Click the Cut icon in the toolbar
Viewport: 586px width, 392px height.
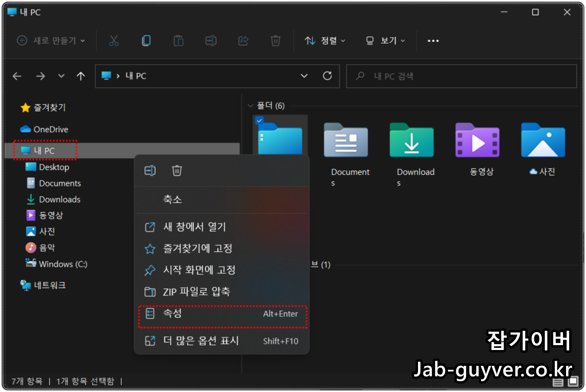[x=114, y=40]
